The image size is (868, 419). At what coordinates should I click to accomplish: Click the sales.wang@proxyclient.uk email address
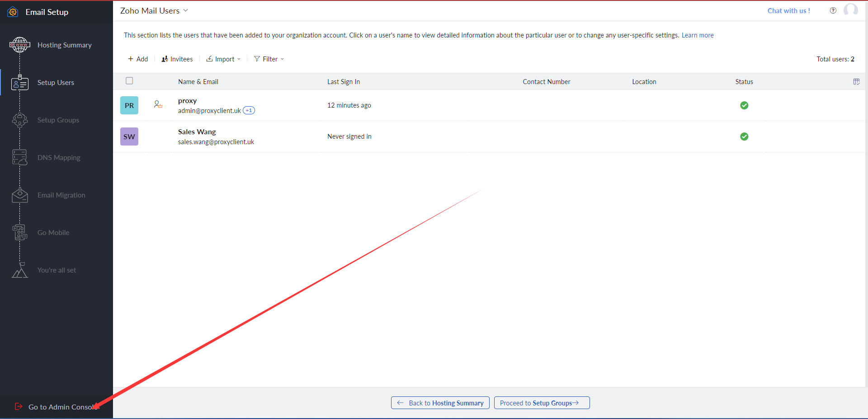(216, 142)
